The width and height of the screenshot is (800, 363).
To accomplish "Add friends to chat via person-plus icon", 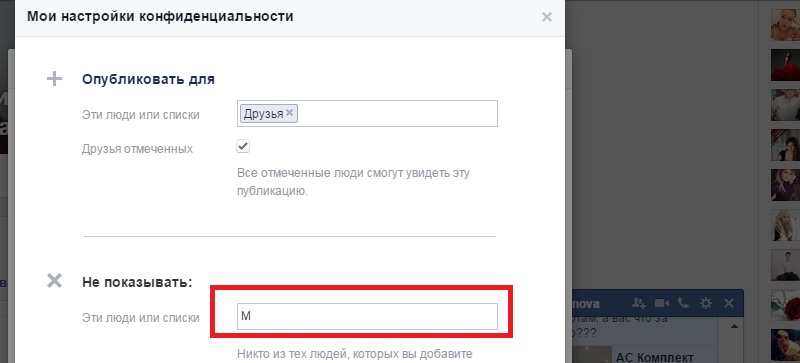I will pos(639,303).
